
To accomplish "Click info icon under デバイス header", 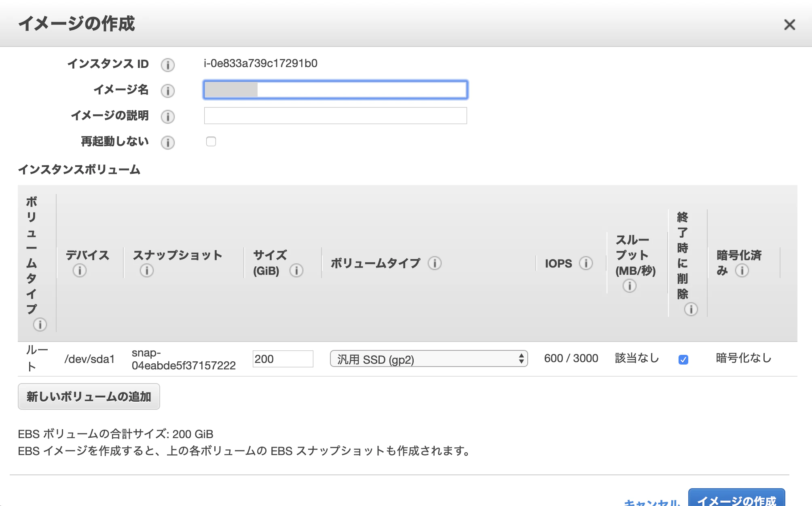I will (x=79, y=270).
